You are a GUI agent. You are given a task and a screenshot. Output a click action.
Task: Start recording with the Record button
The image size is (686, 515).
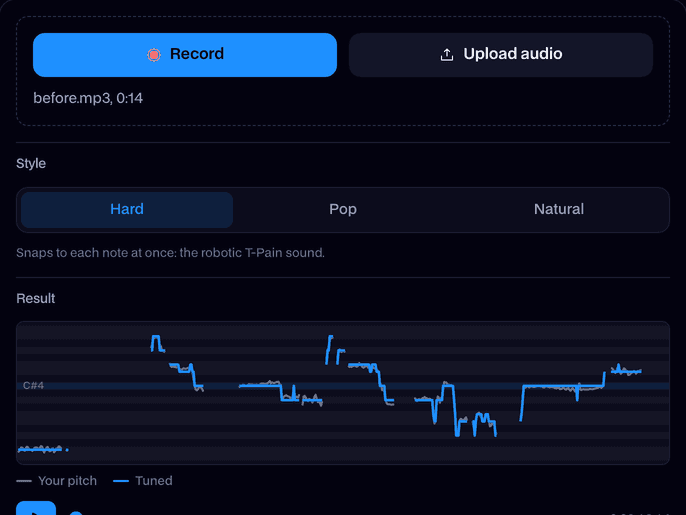click(185, 55)
